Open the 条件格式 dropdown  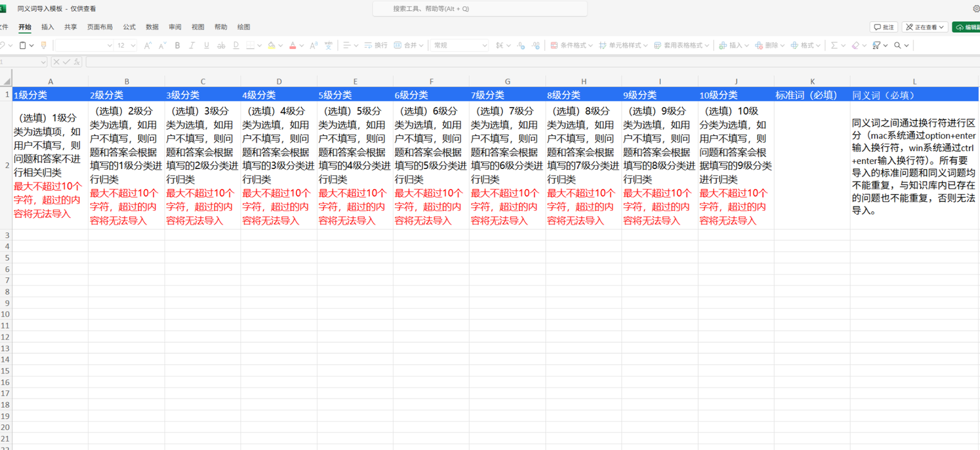pos(571,45)
